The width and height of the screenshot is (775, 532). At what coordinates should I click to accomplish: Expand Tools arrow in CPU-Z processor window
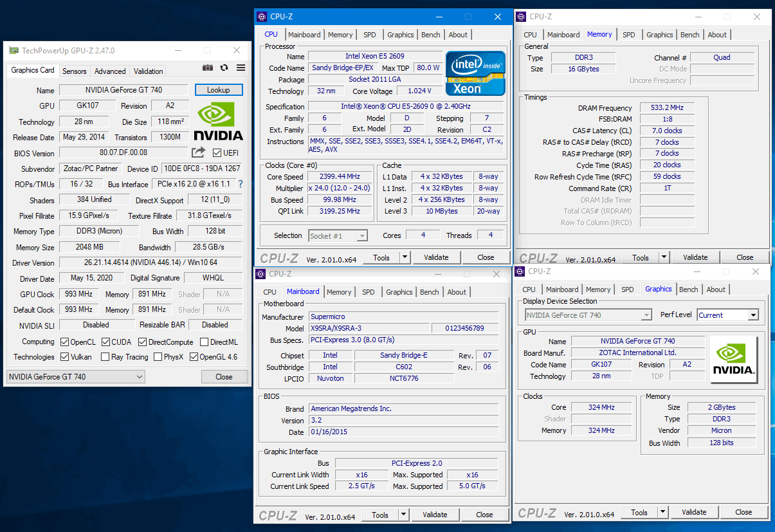[x=405, y=257]
